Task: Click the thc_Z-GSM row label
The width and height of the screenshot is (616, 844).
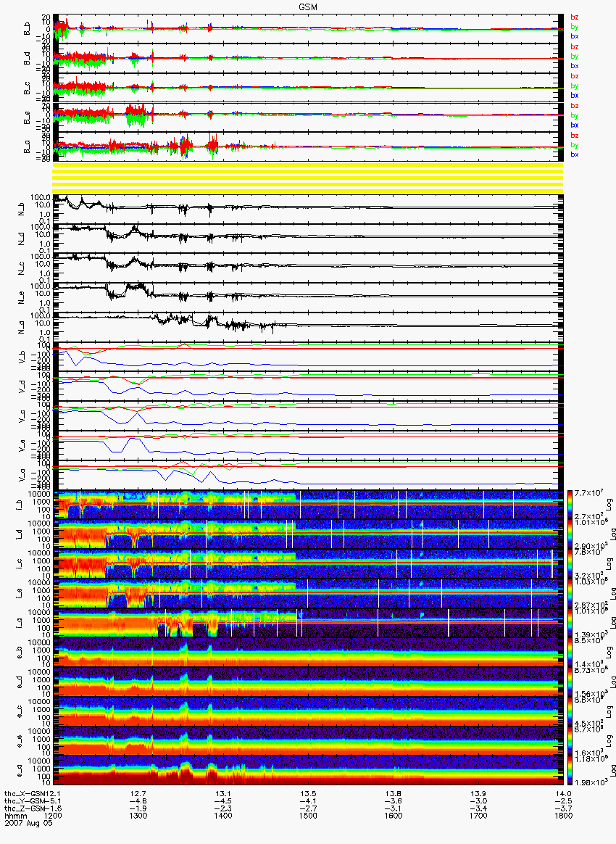Action: [x=26, y=808]
